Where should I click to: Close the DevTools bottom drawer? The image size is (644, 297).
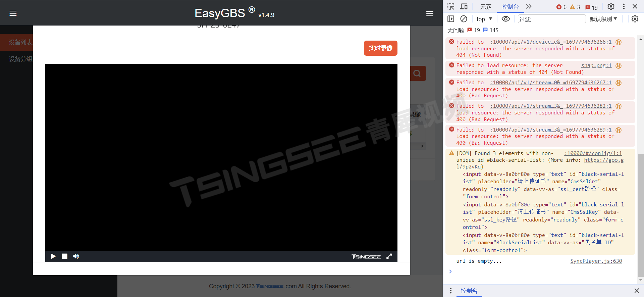637,291
